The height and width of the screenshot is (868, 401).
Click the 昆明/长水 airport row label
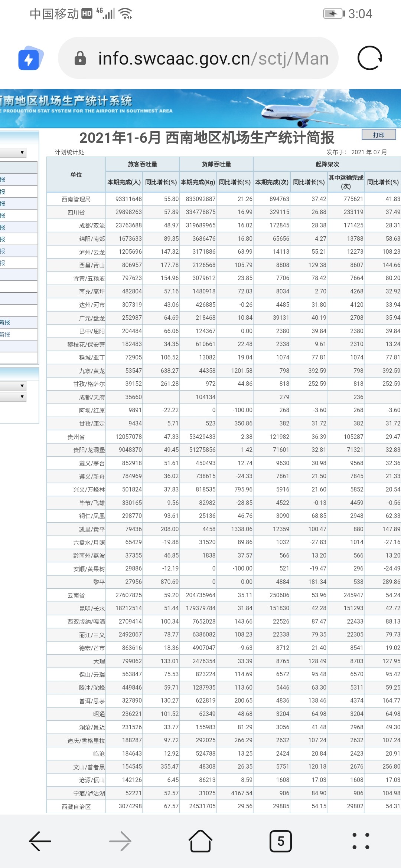click(x=92, y=609)
